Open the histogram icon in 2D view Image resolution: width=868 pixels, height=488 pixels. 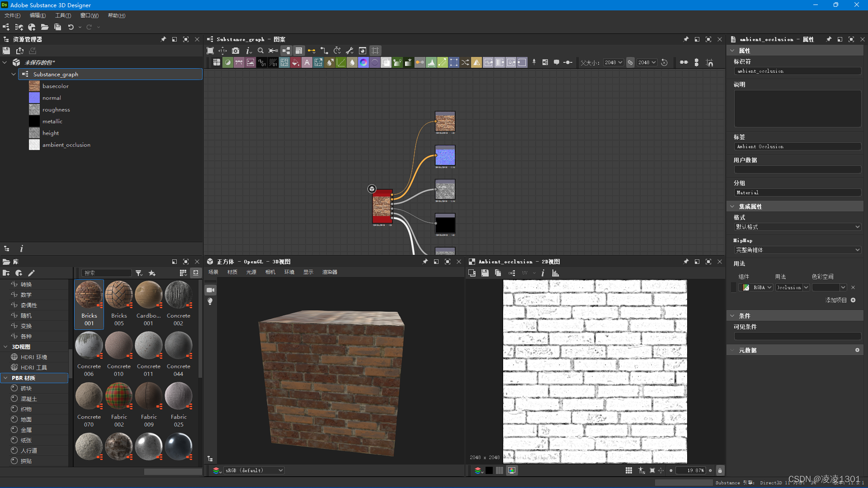(556, 273)
